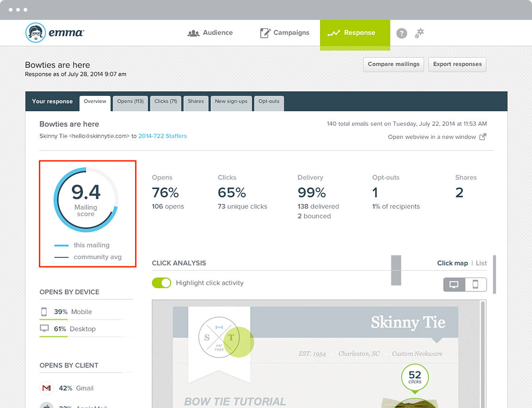Screen dimensions: 532x408
Task: Switch to the Opt-outs tab
Action: [x=269, y=101]
